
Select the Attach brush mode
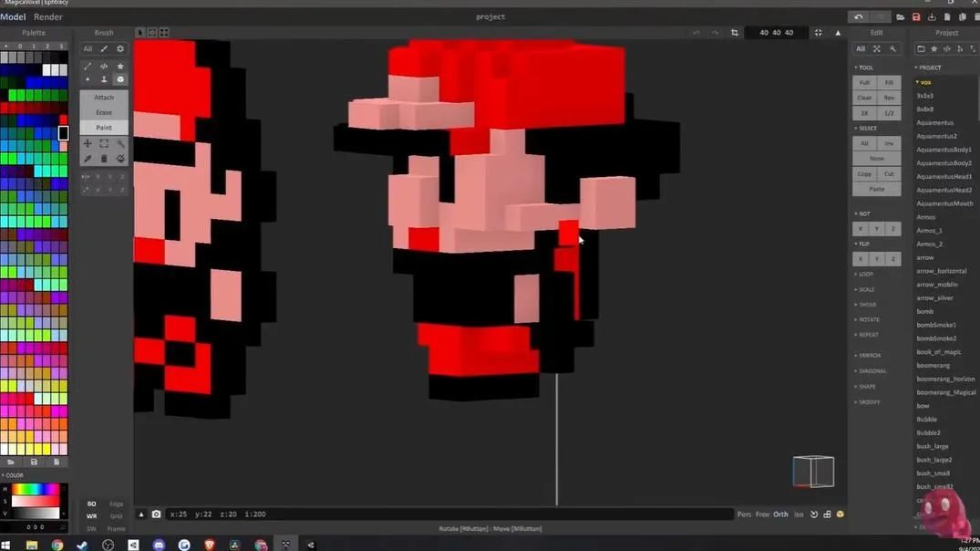point(104,98)
